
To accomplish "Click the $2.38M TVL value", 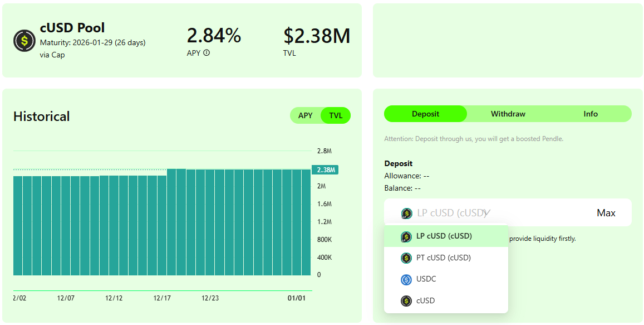I will coord(317,36).
